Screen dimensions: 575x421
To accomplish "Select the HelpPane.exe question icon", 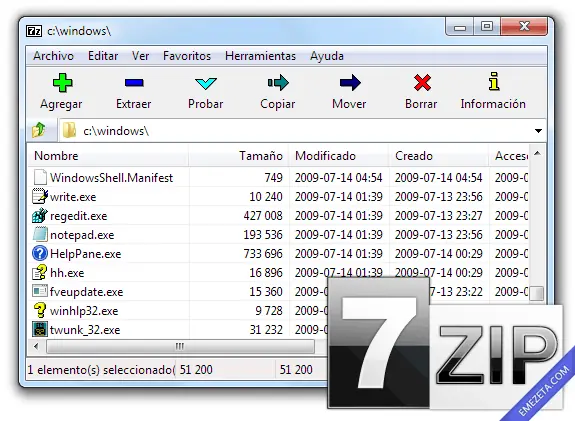I will click(x=40, y=253).
